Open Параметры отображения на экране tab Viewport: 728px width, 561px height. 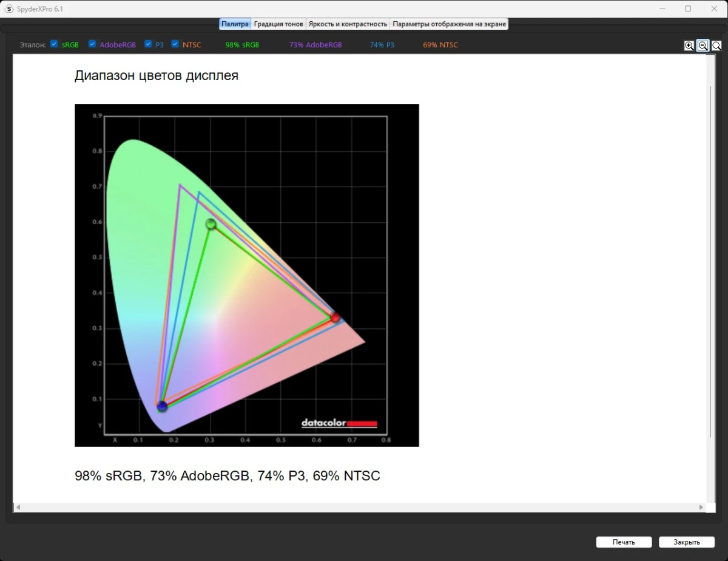coord(449,24)
